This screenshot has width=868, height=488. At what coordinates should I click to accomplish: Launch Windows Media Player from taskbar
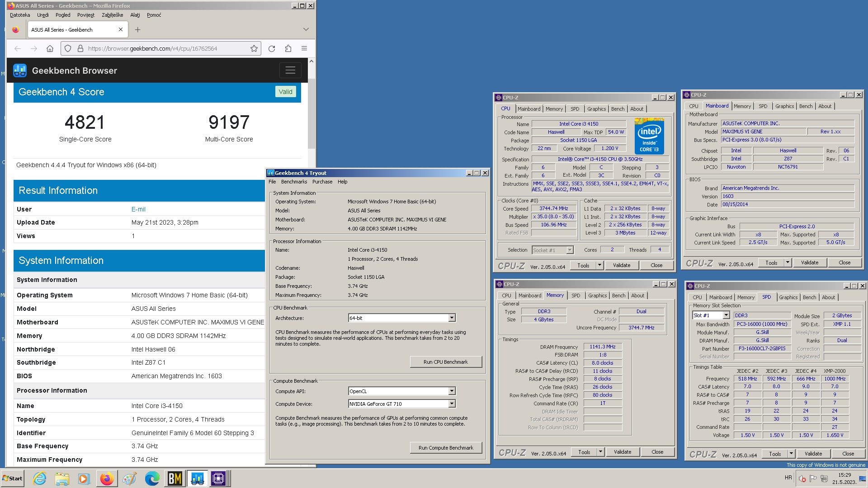click(84, 479)
